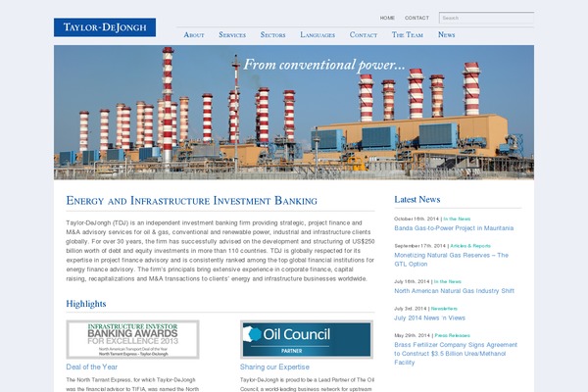Open the top-bar Contact link
This screenshot has width=588, height=392.
[x=416, y=18]
